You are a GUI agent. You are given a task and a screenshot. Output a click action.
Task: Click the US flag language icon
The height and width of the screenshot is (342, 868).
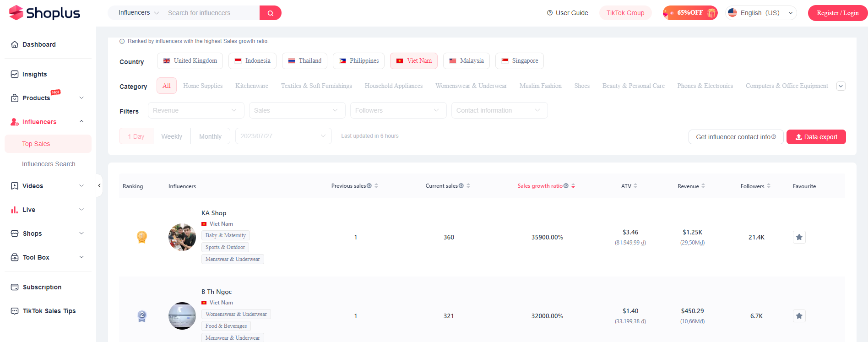point(732,13)
